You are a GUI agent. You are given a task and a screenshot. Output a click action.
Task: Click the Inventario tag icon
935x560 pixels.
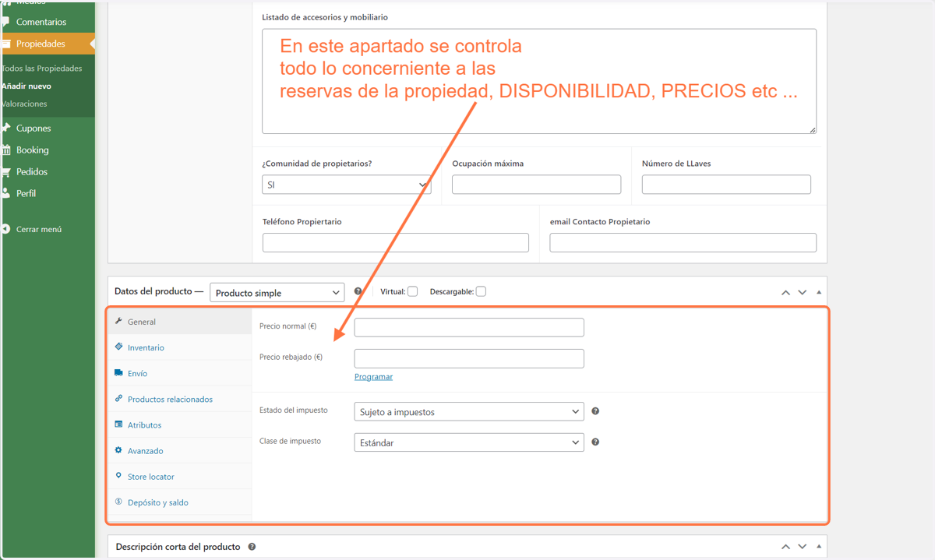pos(118,347)
